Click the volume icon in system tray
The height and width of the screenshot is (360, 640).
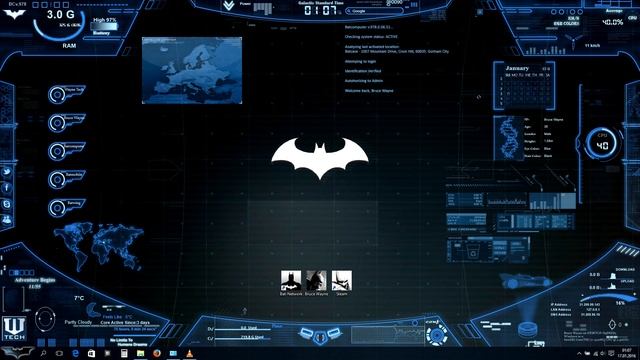pos(603,353)
